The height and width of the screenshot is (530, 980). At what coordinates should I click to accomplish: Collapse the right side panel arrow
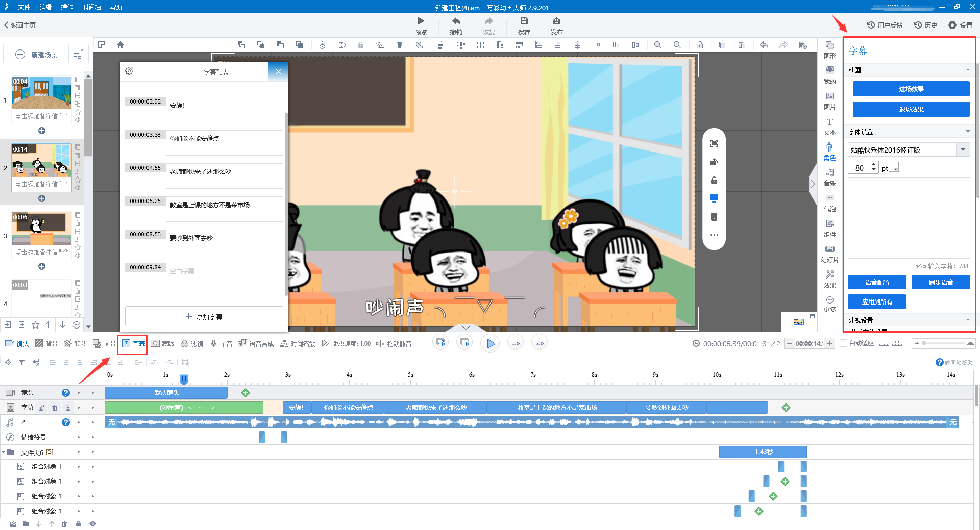[x=812, y=184]
